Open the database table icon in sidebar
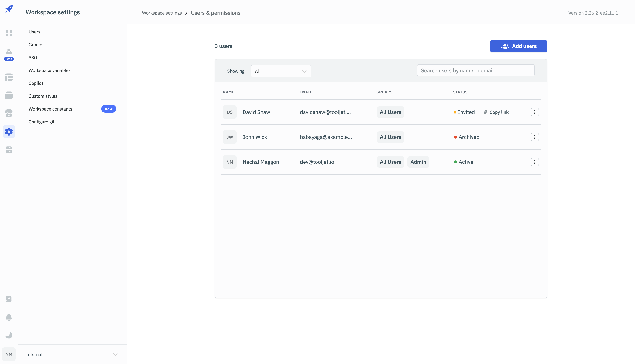This screenshot has width=635, height=364. 9,77
